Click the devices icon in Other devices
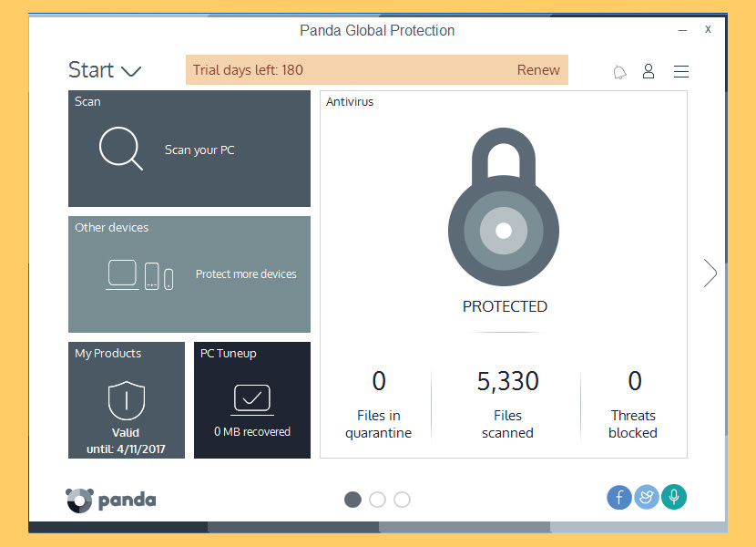This screenshot has width=756, height=547. pyautogui.click(x=139, y=274)
